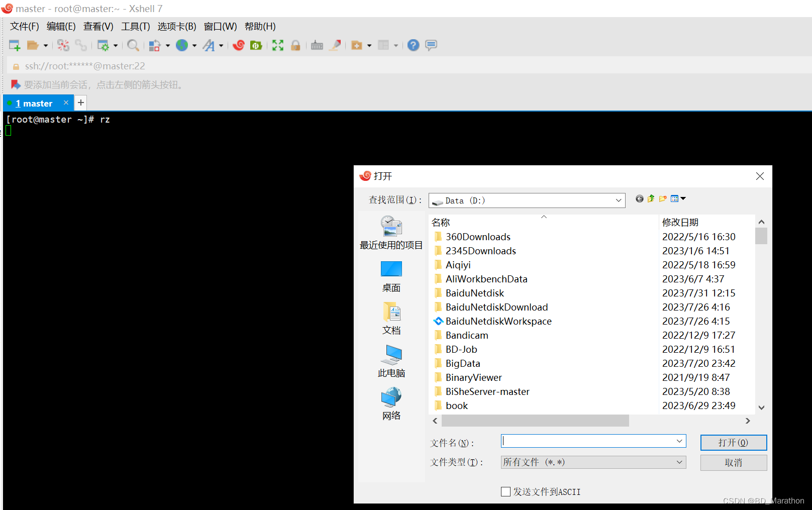Image resolution: width=812 pixels, height=510 pixels.
Task: Close the master session tab
Action: [66, 103]
